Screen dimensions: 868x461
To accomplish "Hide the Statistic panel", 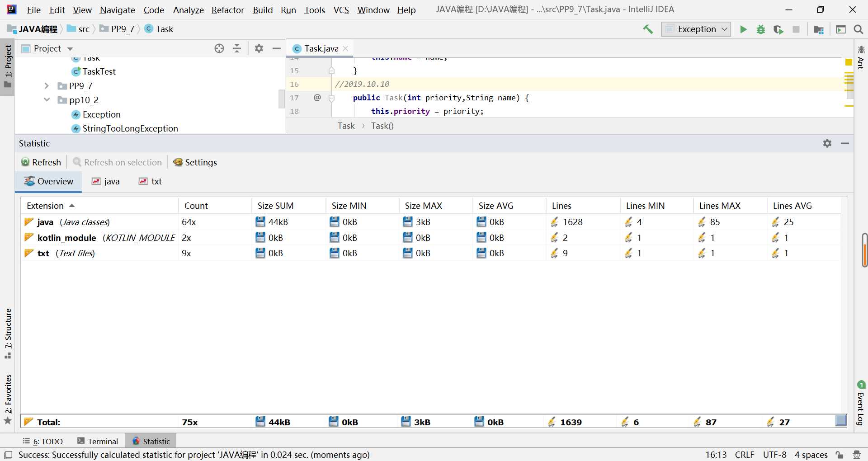I will 845,143.
